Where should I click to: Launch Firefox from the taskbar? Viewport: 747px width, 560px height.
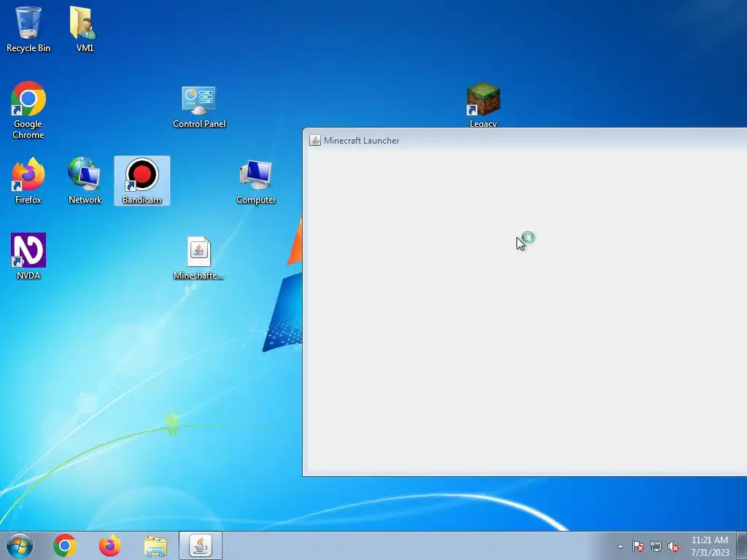tap(109, 545)
